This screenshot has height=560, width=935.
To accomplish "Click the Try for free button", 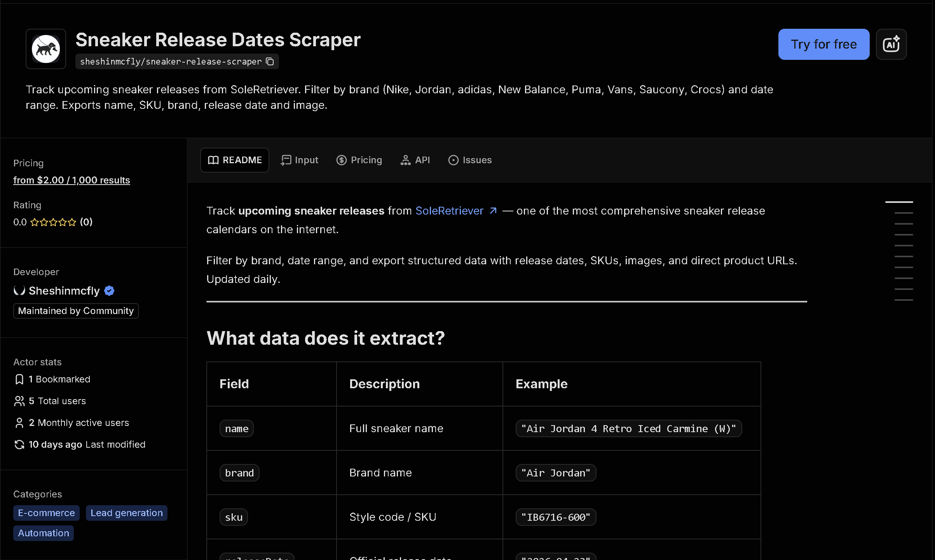I will (x=824, y=44).
